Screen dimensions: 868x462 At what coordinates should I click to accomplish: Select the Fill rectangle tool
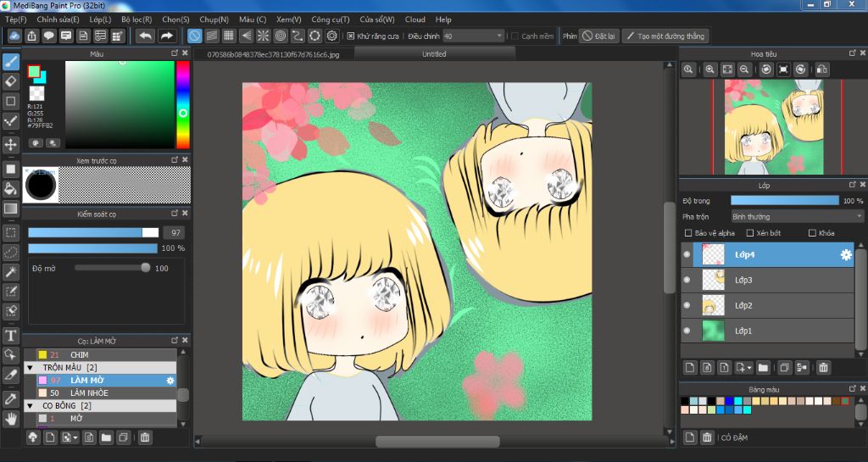10,170
